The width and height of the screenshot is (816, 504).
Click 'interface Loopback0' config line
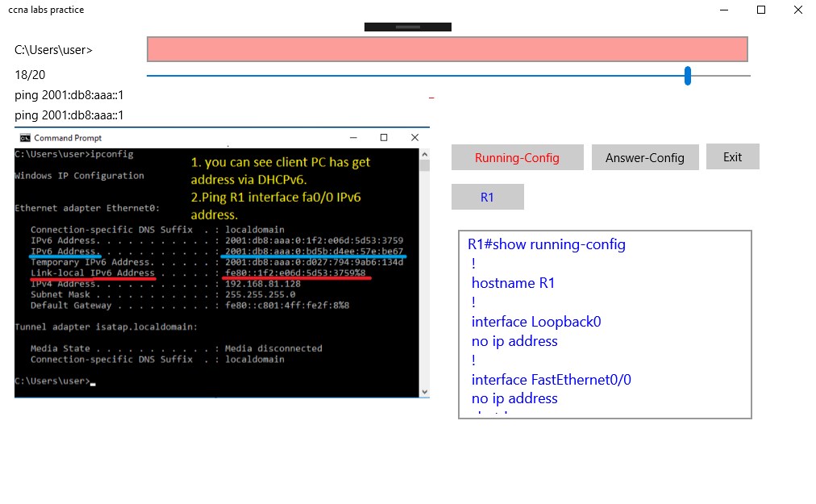click(x=536, y=322)
